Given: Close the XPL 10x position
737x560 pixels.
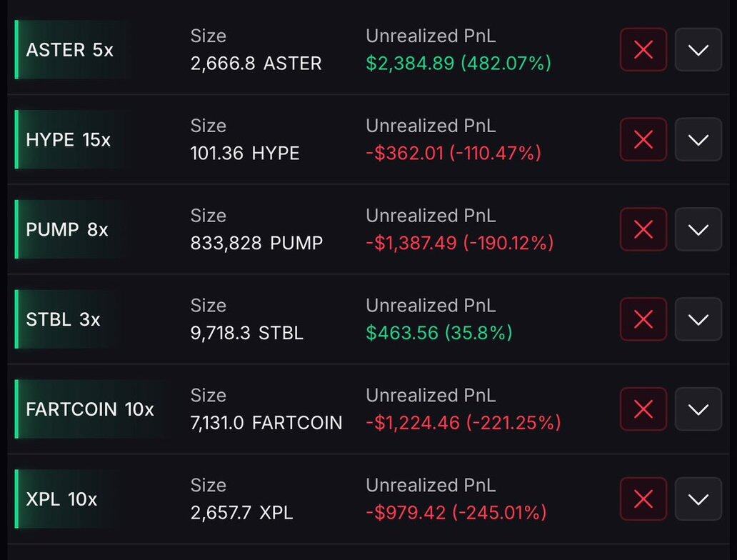Looking at the screenshot, I should 643,499.
